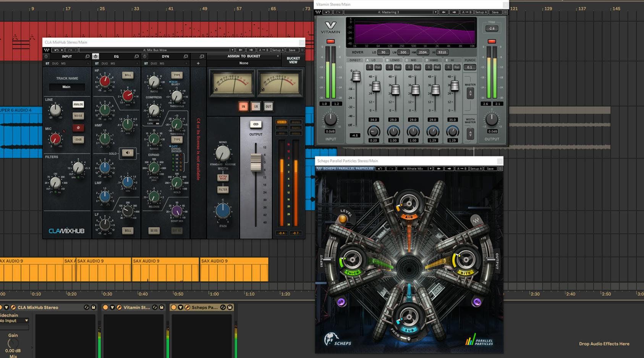Toggle the -20dB pad button in MixHub
Image resolution: width=644 pixels, height=358 pixels.
tap(78, 140)
